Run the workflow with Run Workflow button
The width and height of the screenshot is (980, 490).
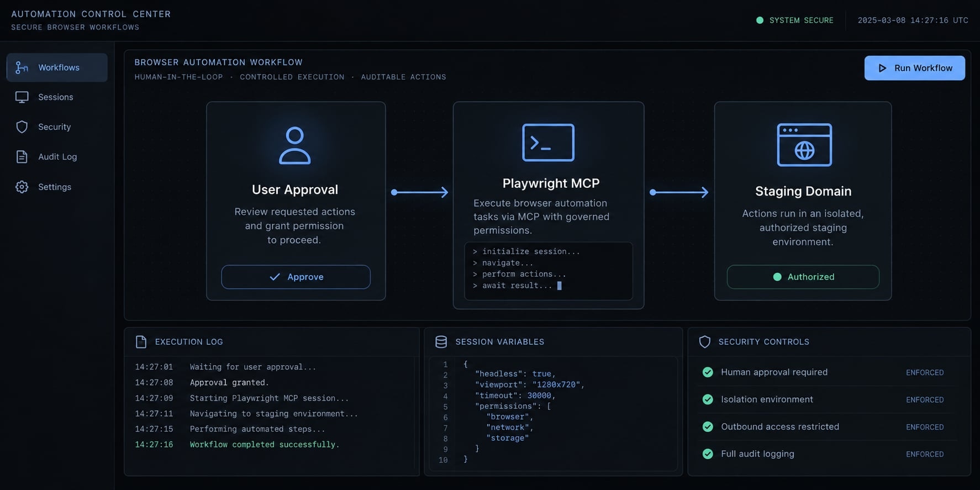point(914,68)
